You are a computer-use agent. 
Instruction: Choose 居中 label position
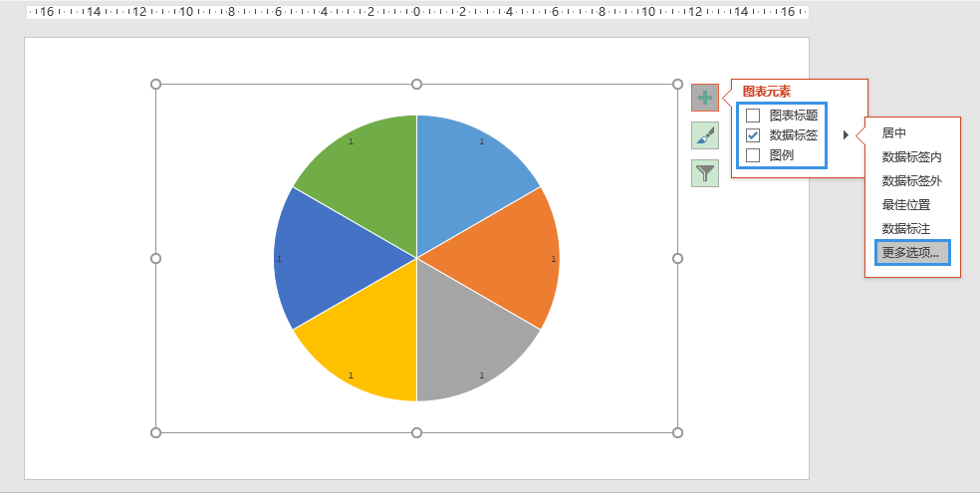[893, 133]
